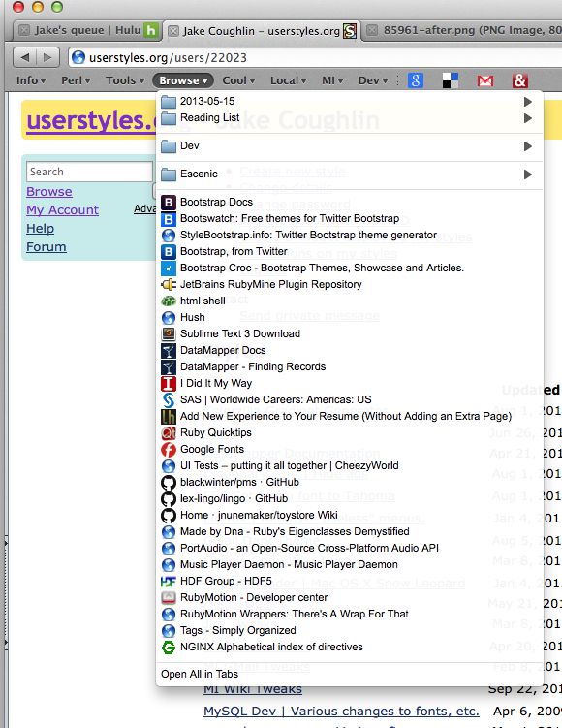The width and height of the screenshot is (562, 728).
Task: Switch to the 85961-after.png tab
Action: click(x=464, y=31)
